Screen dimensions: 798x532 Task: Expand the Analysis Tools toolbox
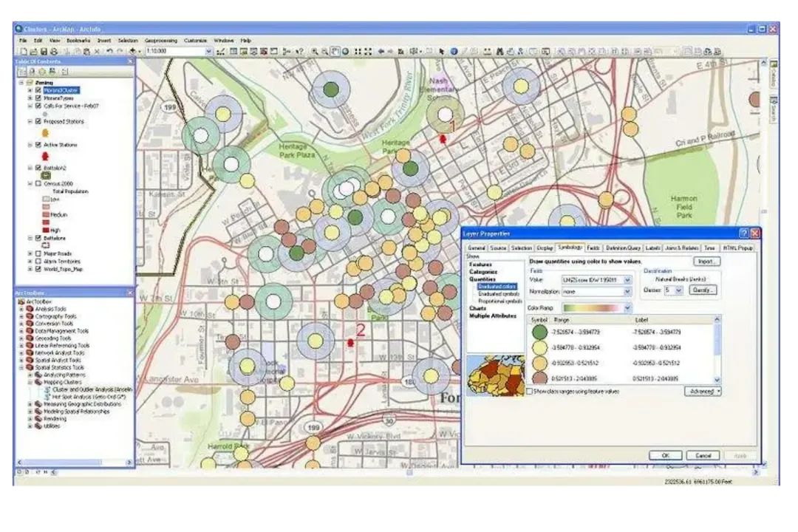[x=21, y=309]
